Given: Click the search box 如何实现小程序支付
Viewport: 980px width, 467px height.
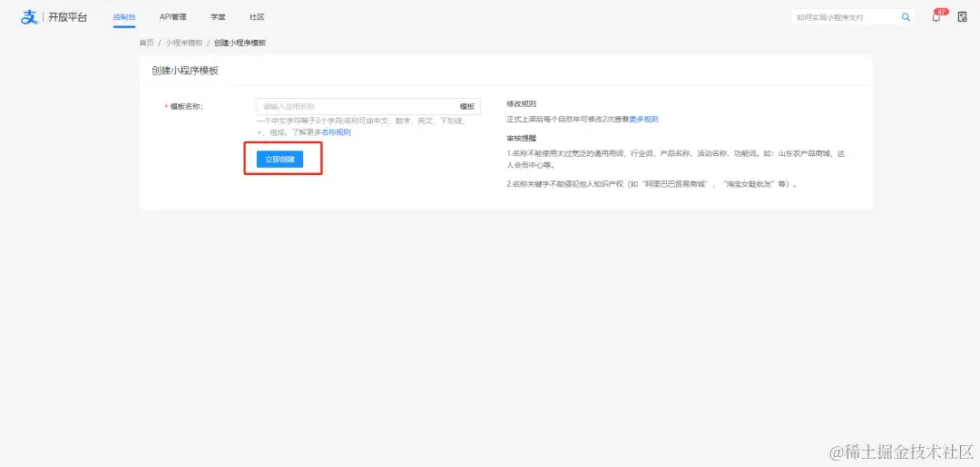Looking at the screenshot, I should tap(852, 17).
